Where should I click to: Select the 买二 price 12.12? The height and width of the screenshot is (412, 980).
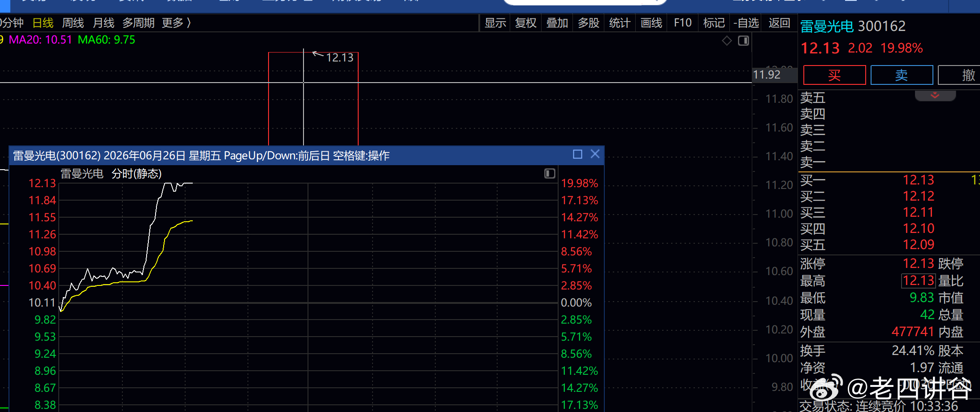point(919,197)
